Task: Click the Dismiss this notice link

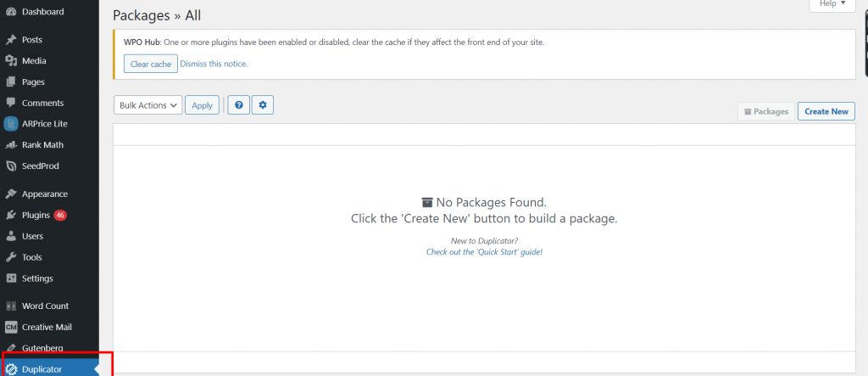Action: pyautogui.click(x=214, y=64)
